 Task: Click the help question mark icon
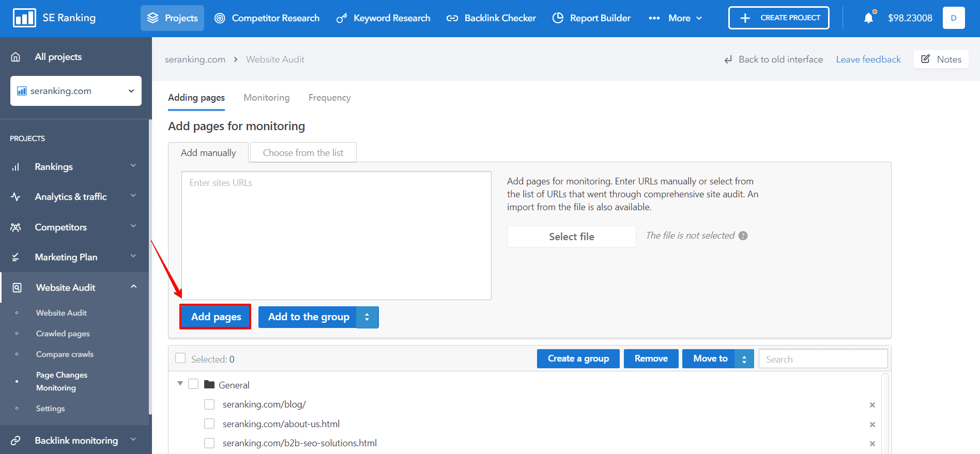(743, 236)
